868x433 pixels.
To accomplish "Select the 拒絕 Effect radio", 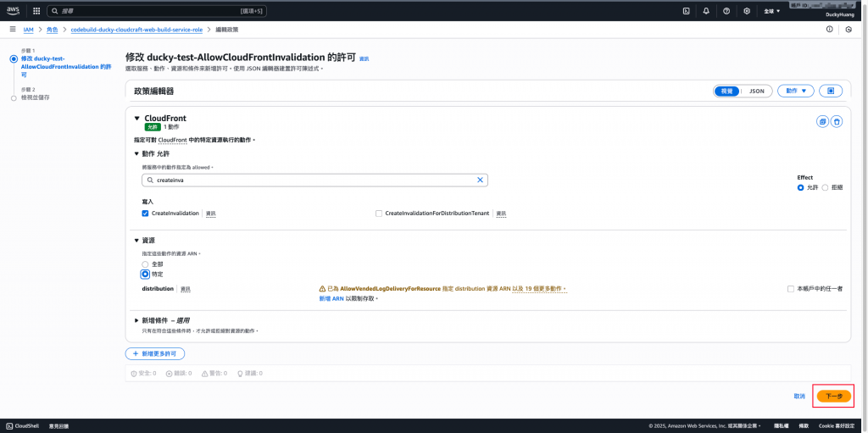I will tap(825, 188).
